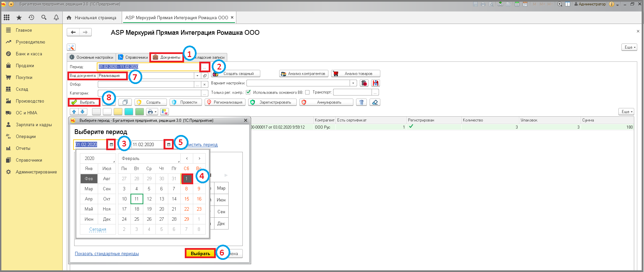Switch to Основные настройки tab

pyautogui.click(x=91, y=57)
